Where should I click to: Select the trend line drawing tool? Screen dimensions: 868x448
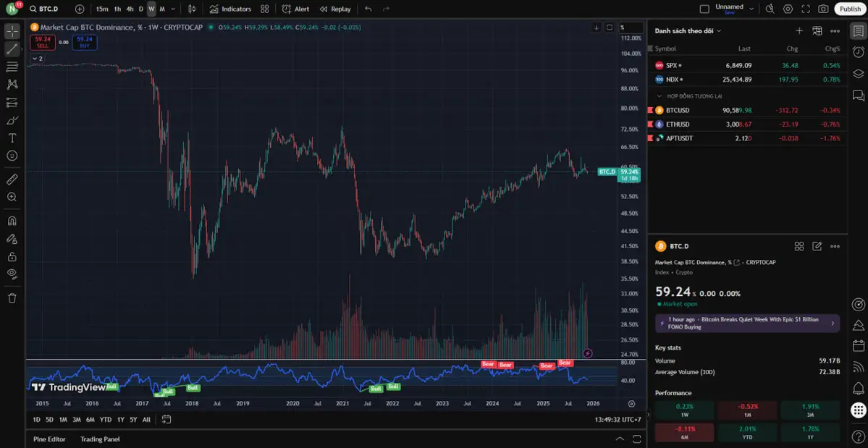[x=12, y=49]
